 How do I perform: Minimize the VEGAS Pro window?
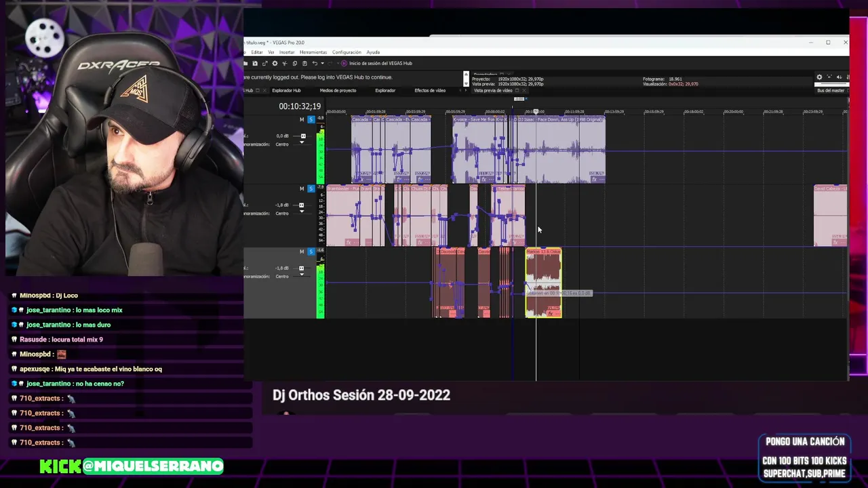point(810,43)
